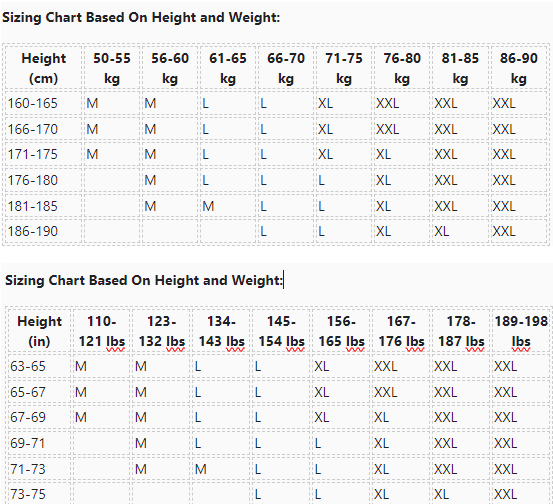
Task: Select the XL cell for 186-190 at 81-85 kg
Action: (x=460, y=231)
